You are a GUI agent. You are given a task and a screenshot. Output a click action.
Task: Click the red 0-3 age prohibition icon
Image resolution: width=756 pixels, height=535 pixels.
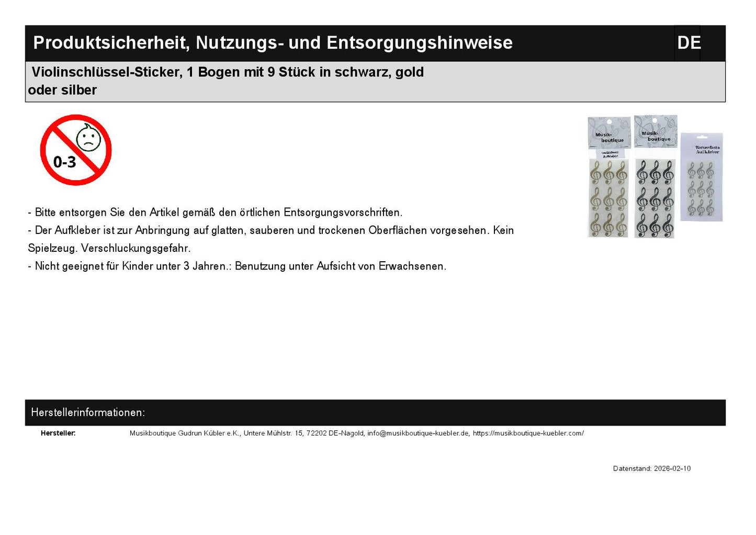click(x=76, y=150)
